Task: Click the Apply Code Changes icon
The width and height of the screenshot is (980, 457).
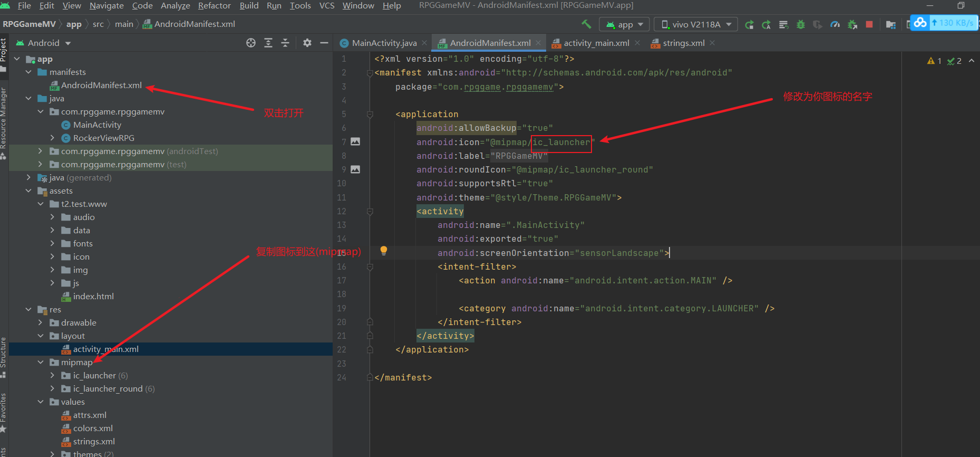Action: pyautogui.click(x=784, y=24)
